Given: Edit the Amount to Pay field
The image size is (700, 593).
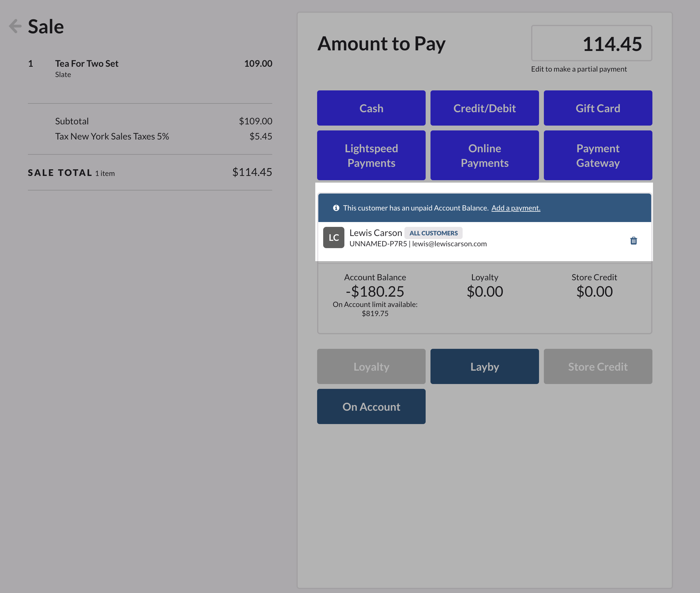Looking at the screenshot, I should (x=591, y=43).
